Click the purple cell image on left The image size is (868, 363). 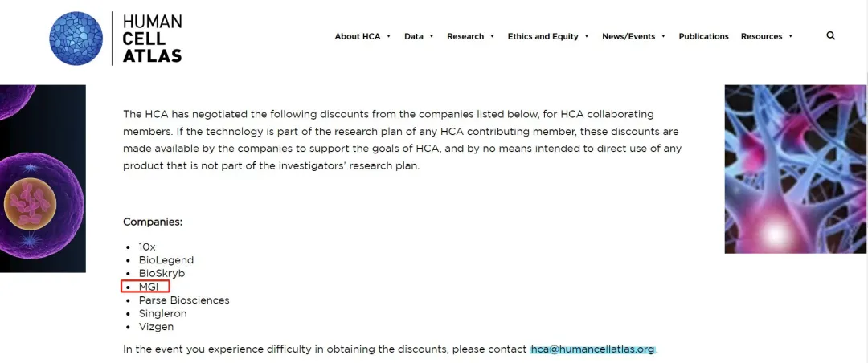click(43, 178)
